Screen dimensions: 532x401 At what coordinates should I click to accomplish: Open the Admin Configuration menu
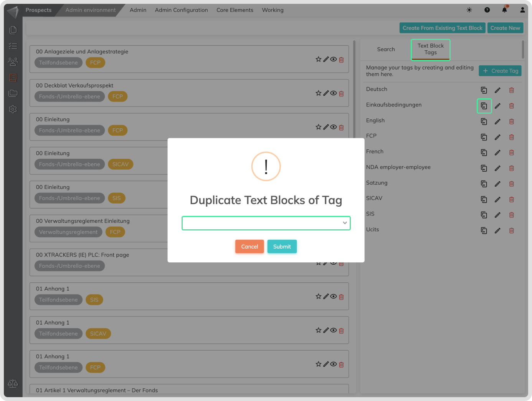[181, 10]
